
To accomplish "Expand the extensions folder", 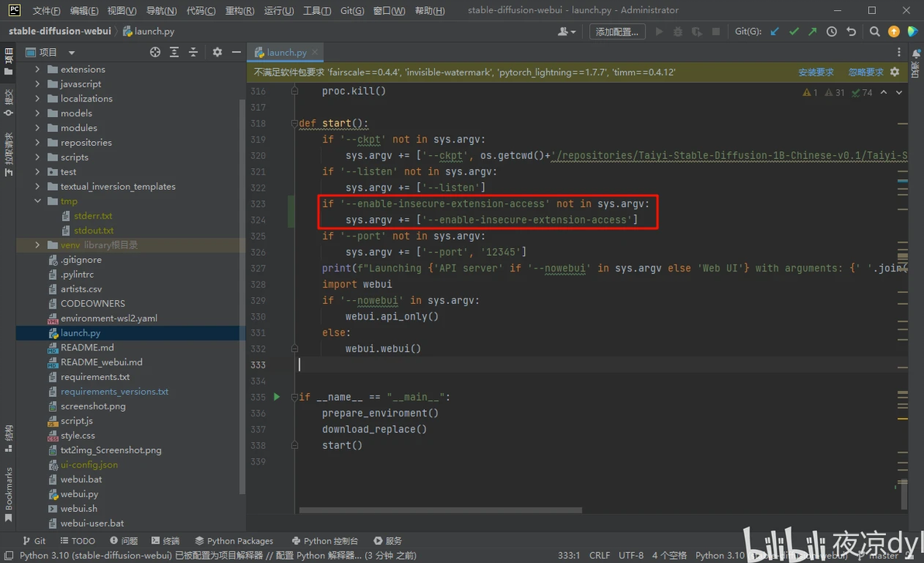I will [x=38, y=69].
